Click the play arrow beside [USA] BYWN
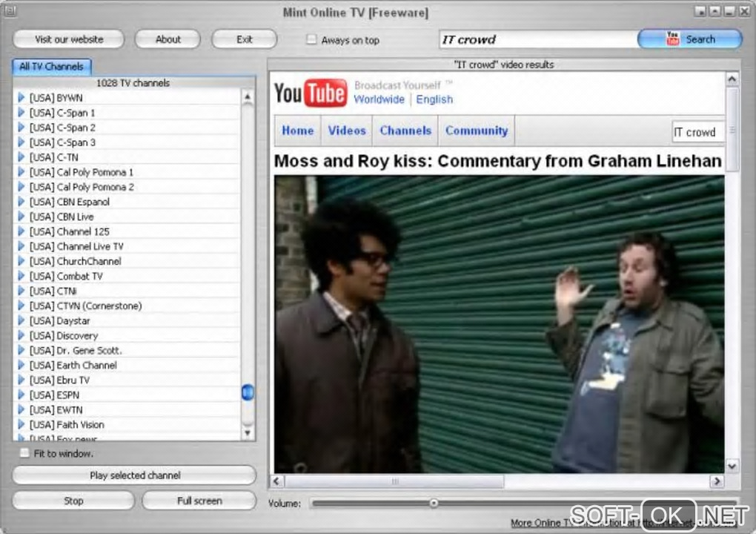This screenshot has height=534, width=756. click(21, 97)
